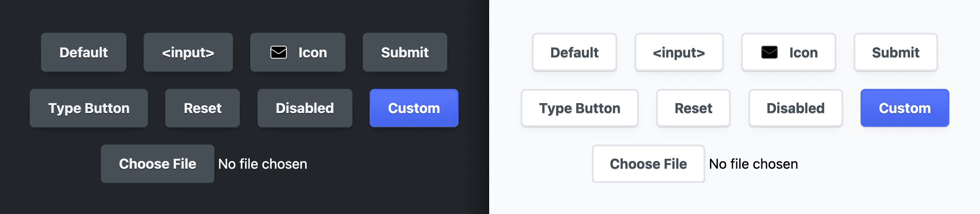Click the light panel 'No file chosen' text
This screenshot has height=214, width=980.
coord(754,164)
